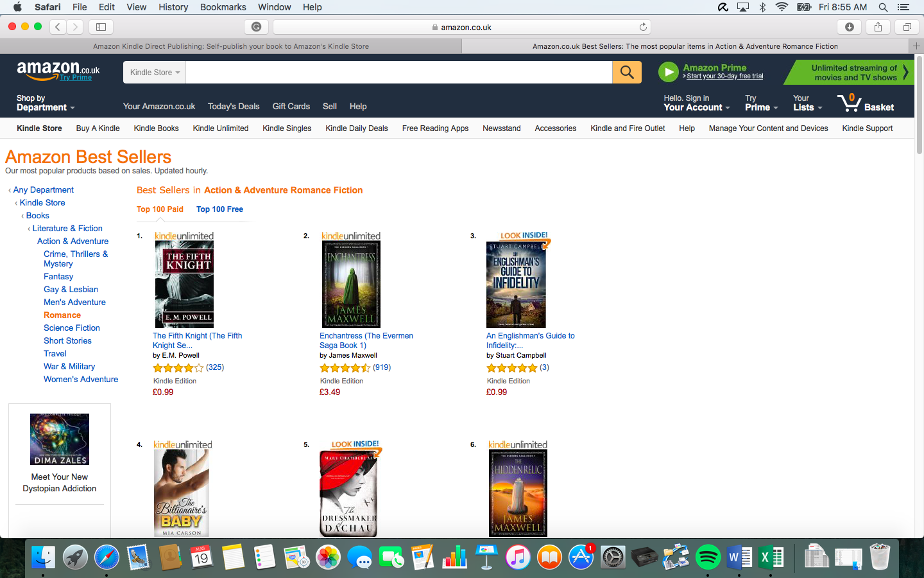
Task: Switch to the Top 100 Free tab
Action: tap(219, 209)
